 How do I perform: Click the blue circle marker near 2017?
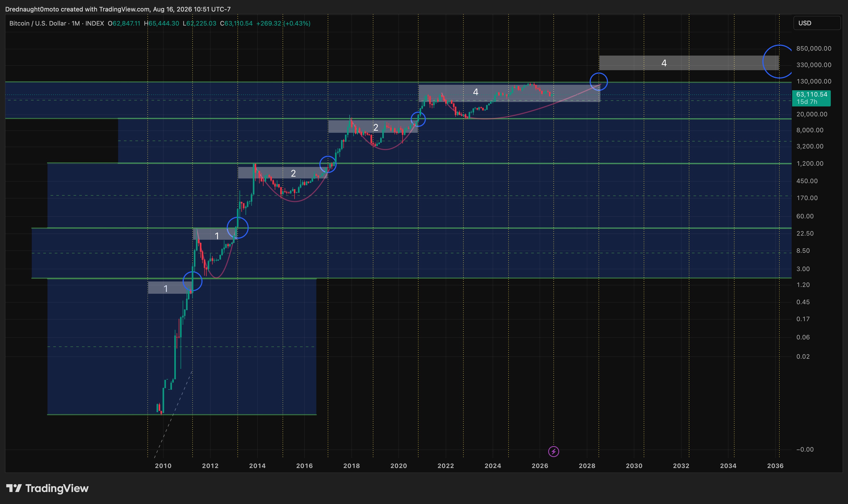point(328,164)
